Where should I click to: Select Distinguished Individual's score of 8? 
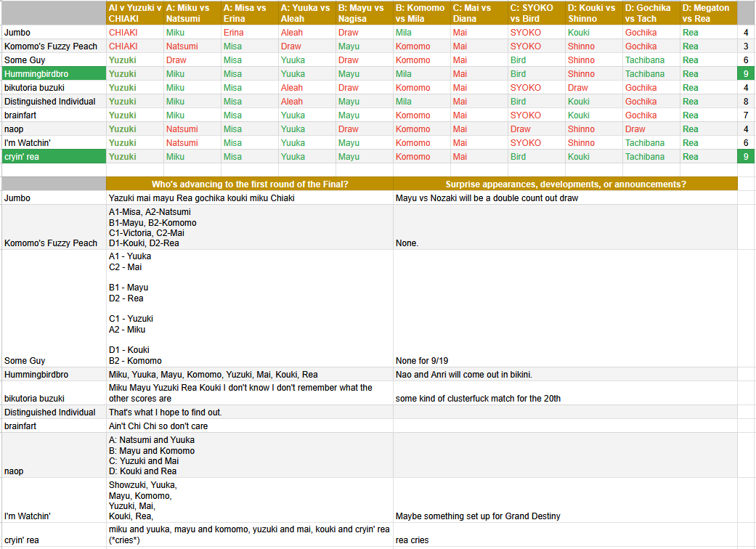tap(746, 102)
